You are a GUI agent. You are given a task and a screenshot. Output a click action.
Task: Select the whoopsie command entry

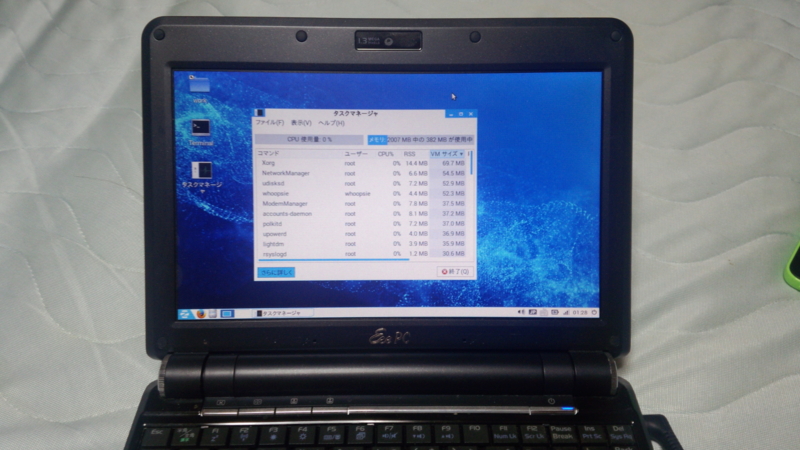[x=276, y=194]
